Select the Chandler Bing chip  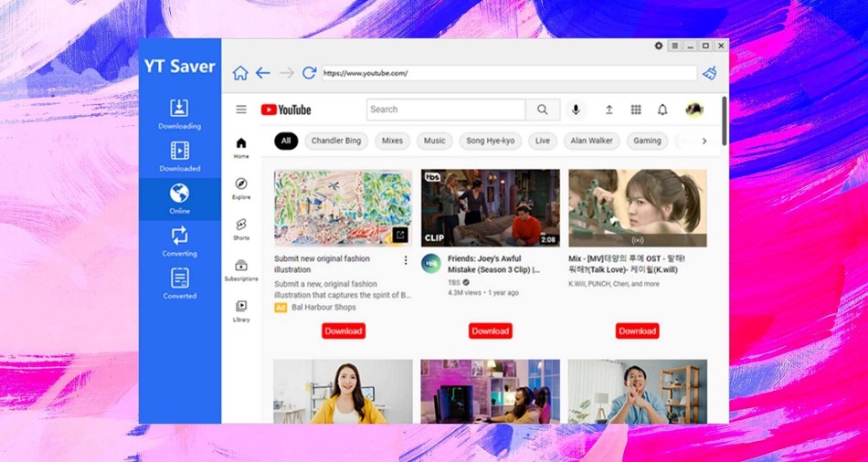pos(336,142)
